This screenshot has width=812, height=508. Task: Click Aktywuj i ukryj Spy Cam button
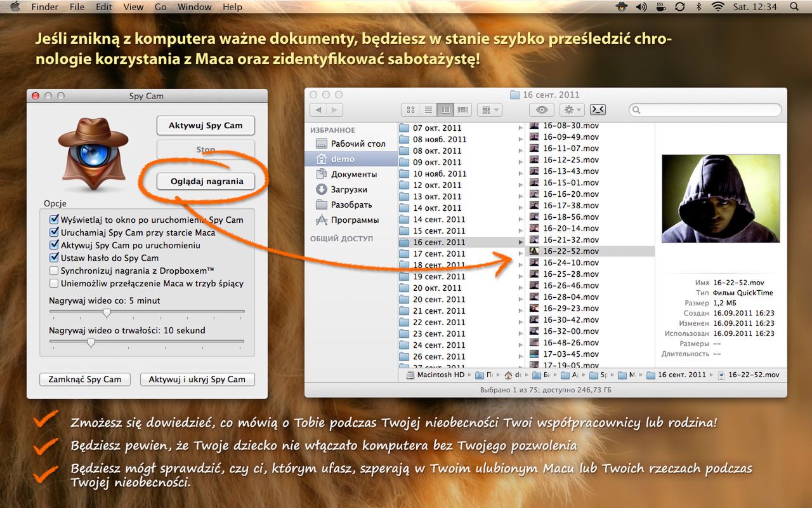(197, 379)
